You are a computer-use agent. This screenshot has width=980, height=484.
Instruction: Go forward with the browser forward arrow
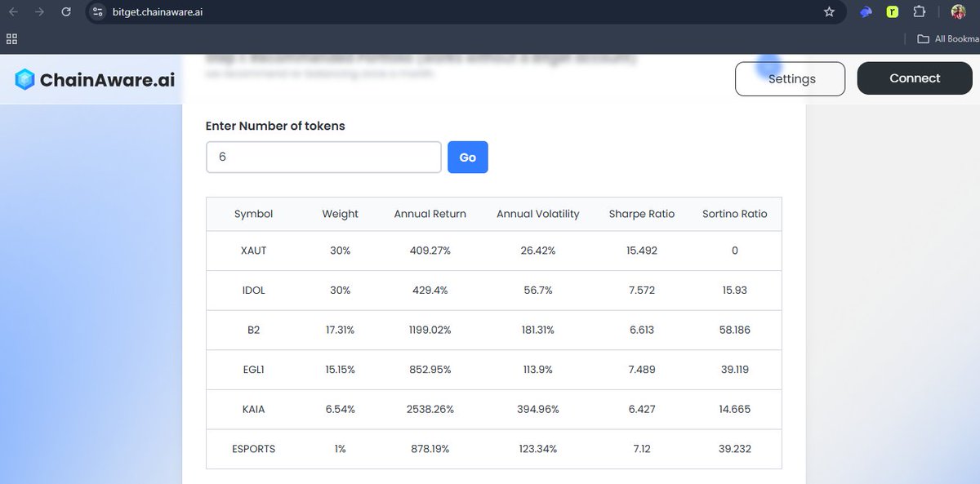click(39, 11)
